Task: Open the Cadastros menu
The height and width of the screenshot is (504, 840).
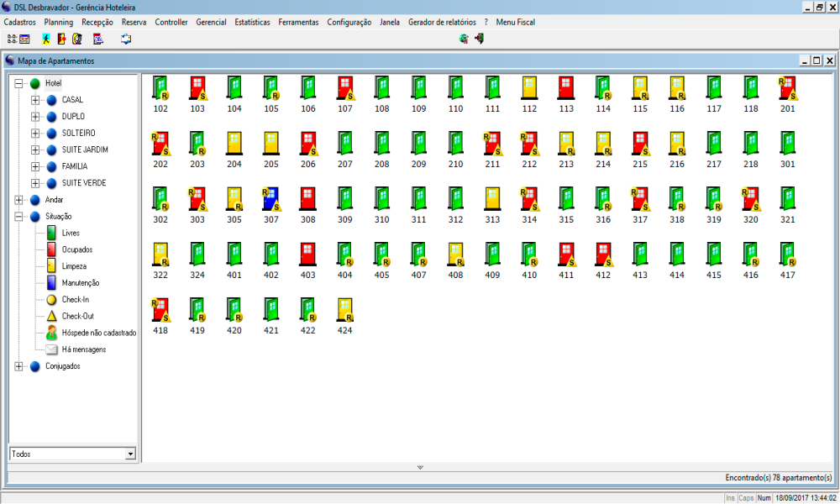Action: coord(20,22)
